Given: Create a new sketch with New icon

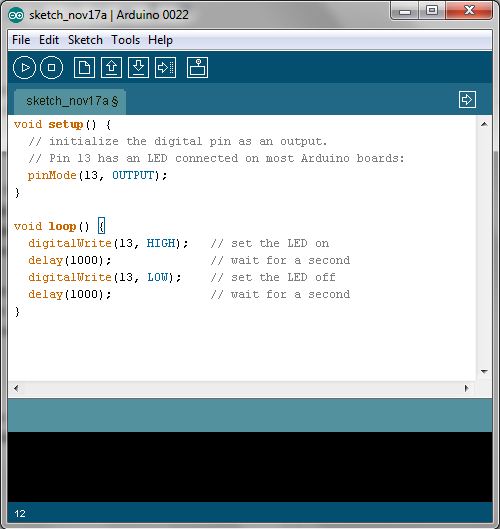Looking at the screenshot, I should coord(84,68).
